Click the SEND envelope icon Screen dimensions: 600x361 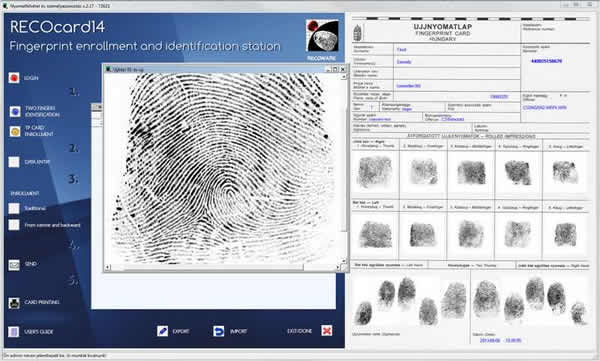click(14, 265)
